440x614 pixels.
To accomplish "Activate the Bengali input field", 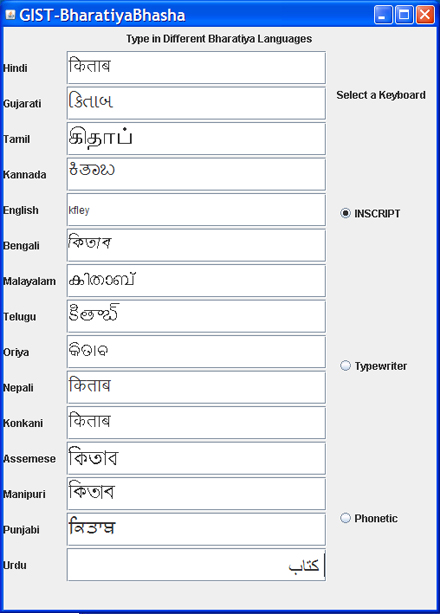I will pos(196,245).
